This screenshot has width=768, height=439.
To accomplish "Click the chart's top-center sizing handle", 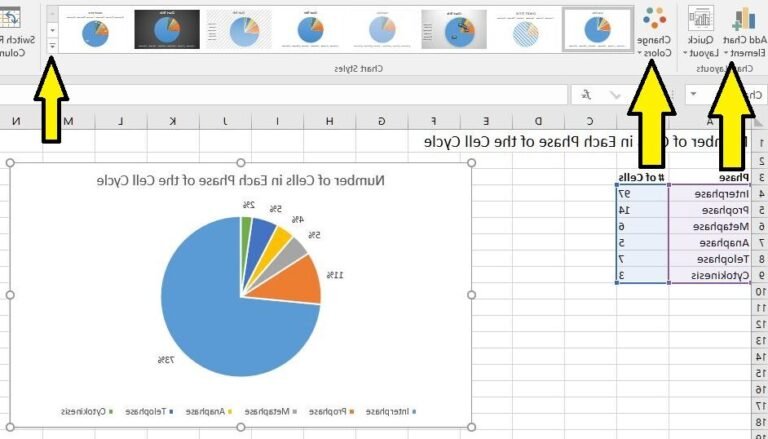I will coord(240,163).
